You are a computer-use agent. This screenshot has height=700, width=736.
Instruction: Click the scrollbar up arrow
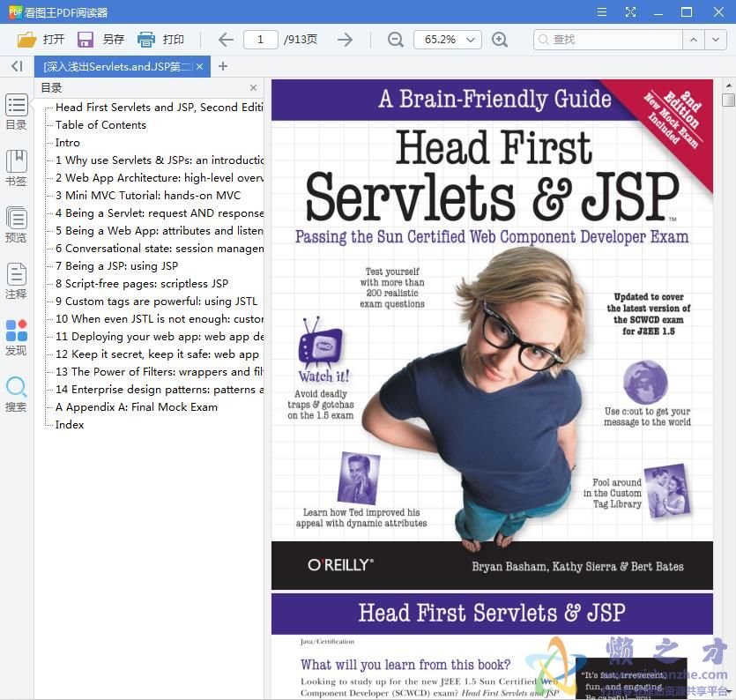coord(728,85)
